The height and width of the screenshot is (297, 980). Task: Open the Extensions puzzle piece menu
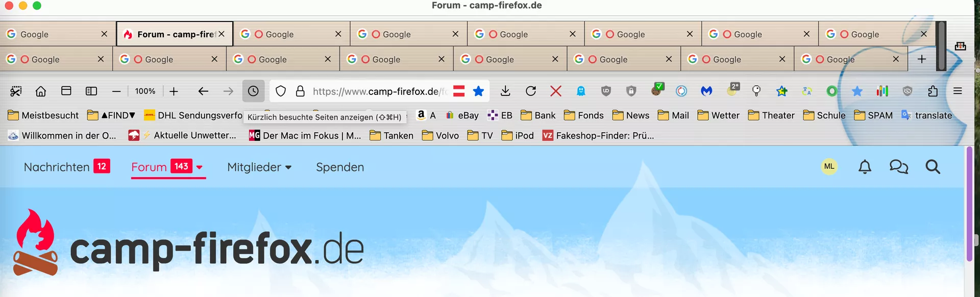[x=933, y=91]
